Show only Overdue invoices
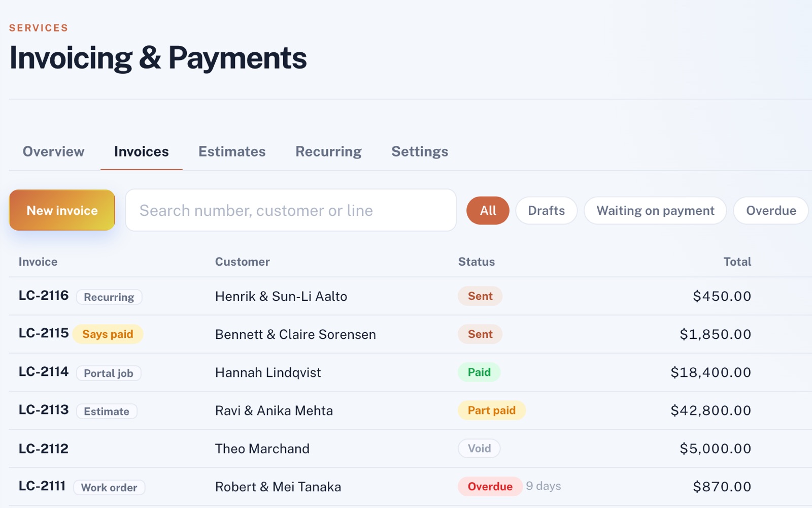Image resolution: width=812 pixels, height=508 pixels. [x=771, y=210]
